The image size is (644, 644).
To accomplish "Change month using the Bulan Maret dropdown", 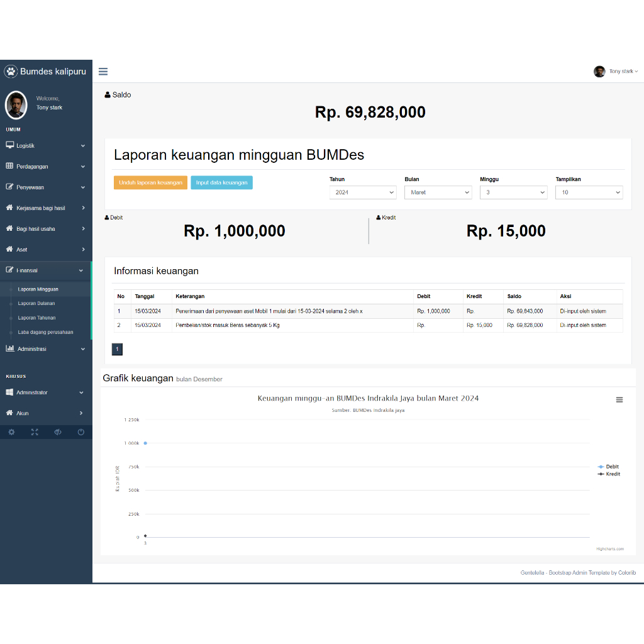I will point(438,192).
